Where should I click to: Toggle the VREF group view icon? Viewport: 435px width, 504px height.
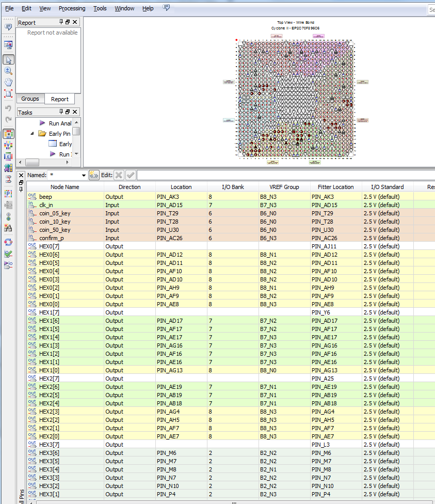point(8,145)
